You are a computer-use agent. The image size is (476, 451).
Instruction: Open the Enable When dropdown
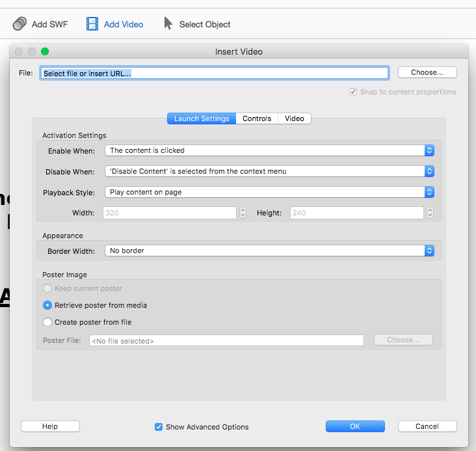tap(269, 150)
